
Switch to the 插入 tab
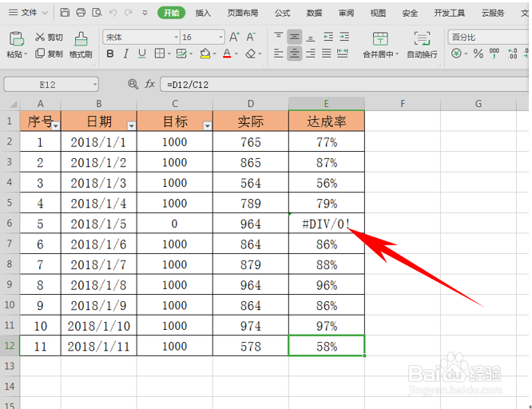point(203,13)
